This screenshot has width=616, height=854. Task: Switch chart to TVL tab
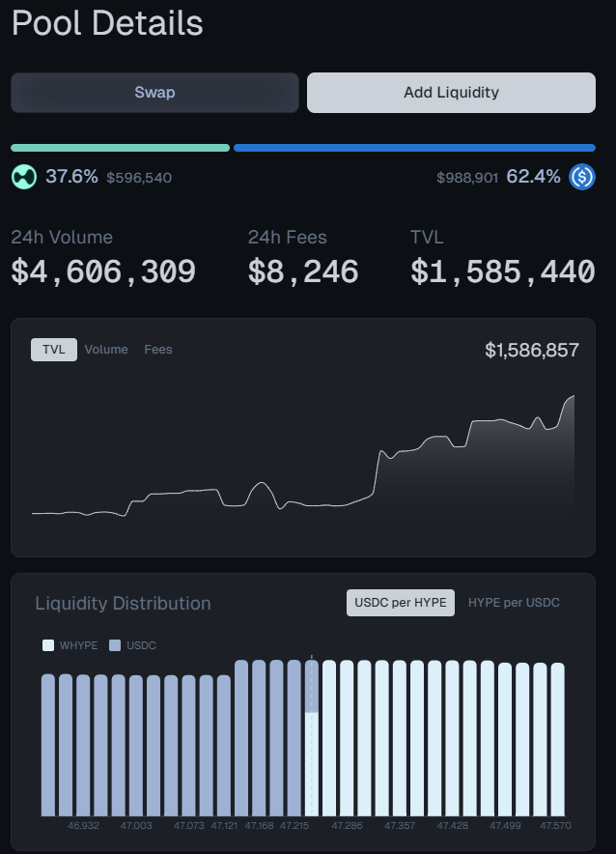[54, 350]
